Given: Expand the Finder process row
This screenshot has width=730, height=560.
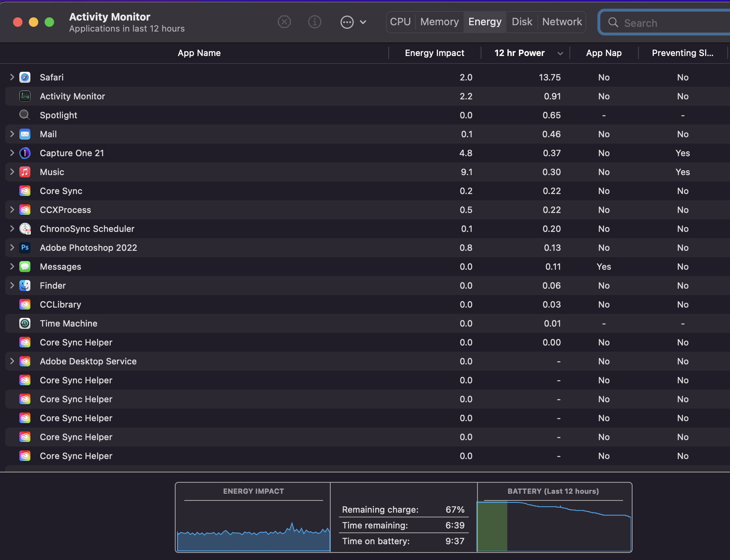Looking at the screenshot, I should click(x=12, y=285).
